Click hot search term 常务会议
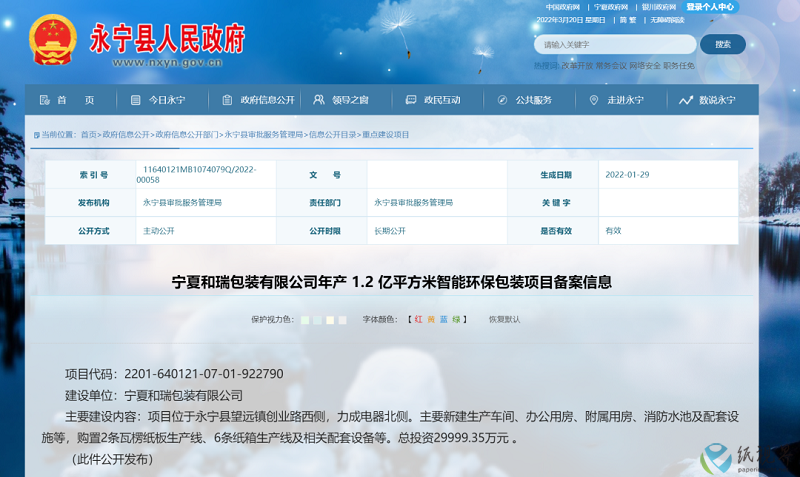 click(611, 66)
